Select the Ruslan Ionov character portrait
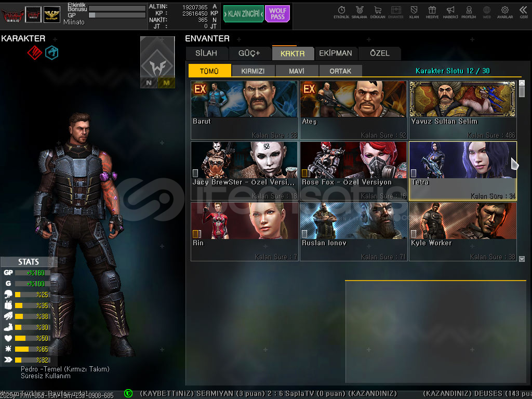532x399 pixels. (x=353, y=220)
